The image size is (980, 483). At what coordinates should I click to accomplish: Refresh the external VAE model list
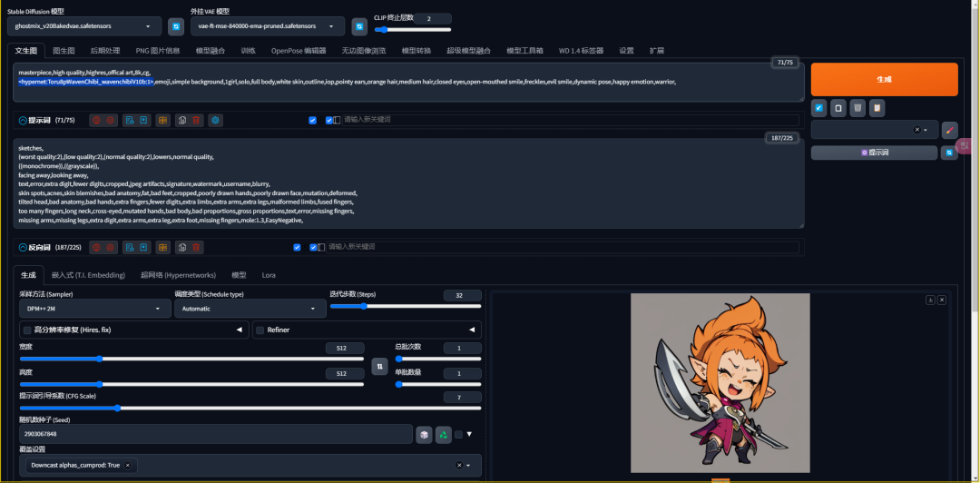pyautogui.click(x=359, y=26)
